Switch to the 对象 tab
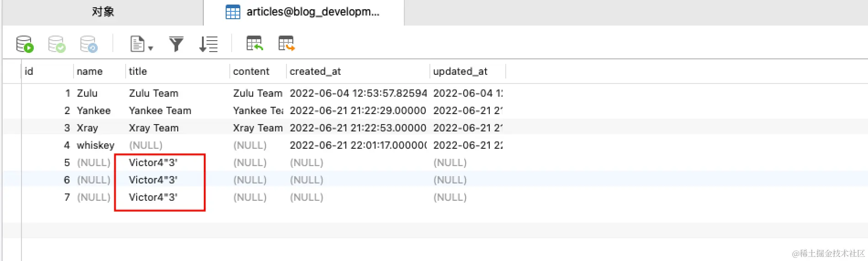The image size is (868, 261). [x=103, y=12]
